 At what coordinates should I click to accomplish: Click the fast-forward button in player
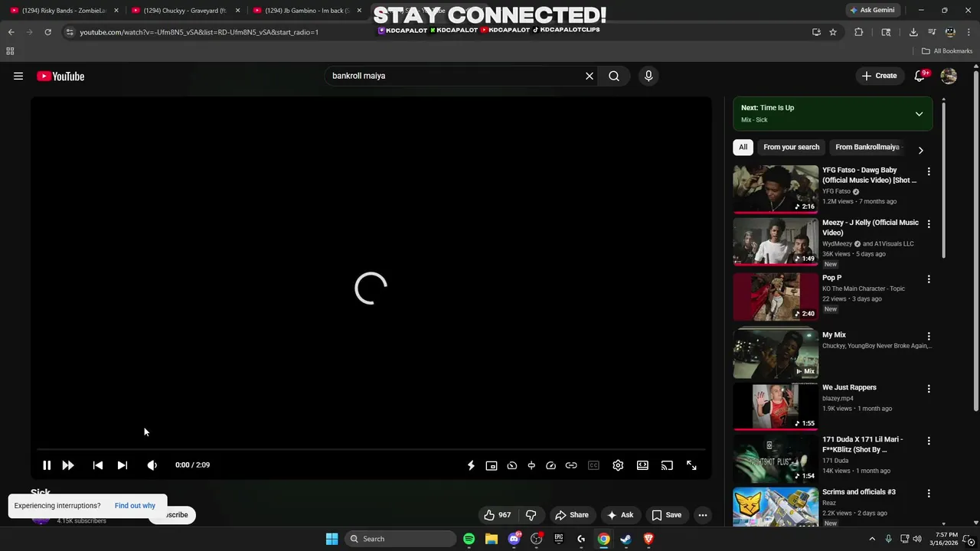point(68,465)
